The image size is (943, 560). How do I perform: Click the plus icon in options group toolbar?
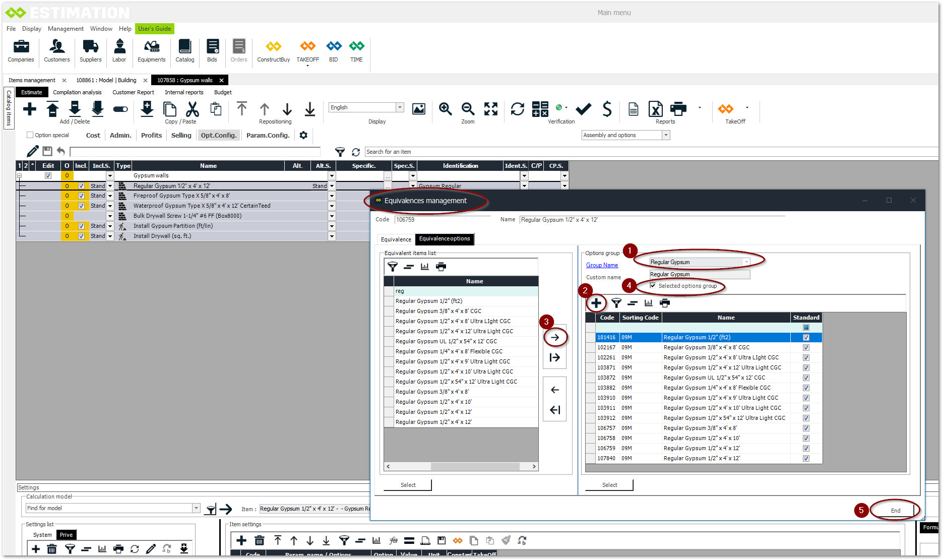(596, 303)
